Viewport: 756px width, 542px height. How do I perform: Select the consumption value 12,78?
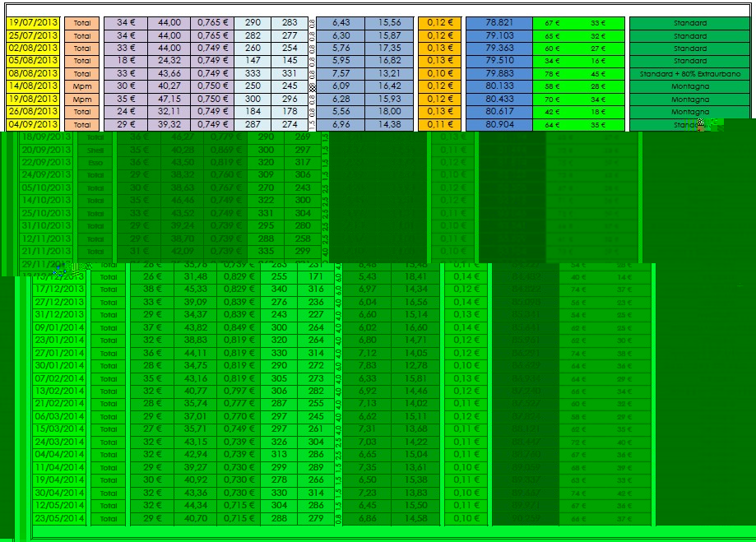pyautogui.click(x=415, y=366)
